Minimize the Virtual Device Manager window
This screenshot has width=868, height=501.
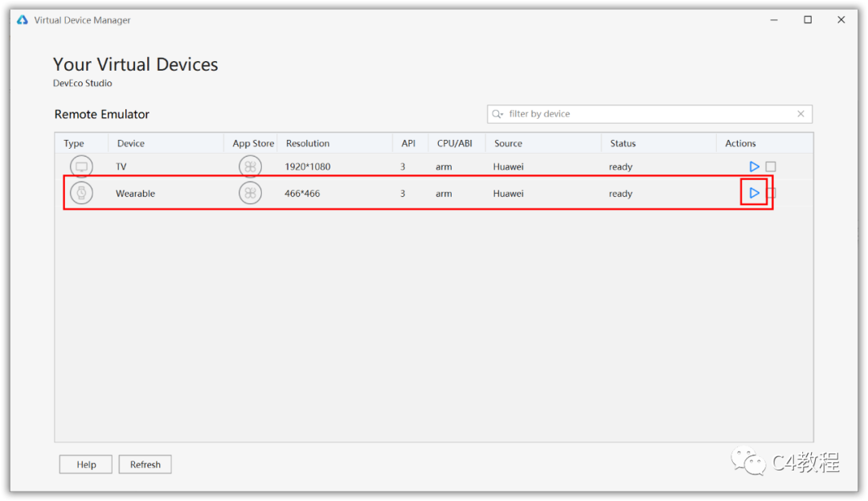(774, 20)
